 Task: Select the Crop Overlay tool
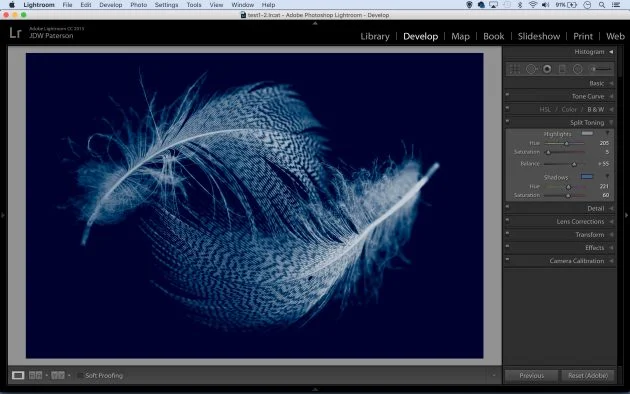coord(515,69)
